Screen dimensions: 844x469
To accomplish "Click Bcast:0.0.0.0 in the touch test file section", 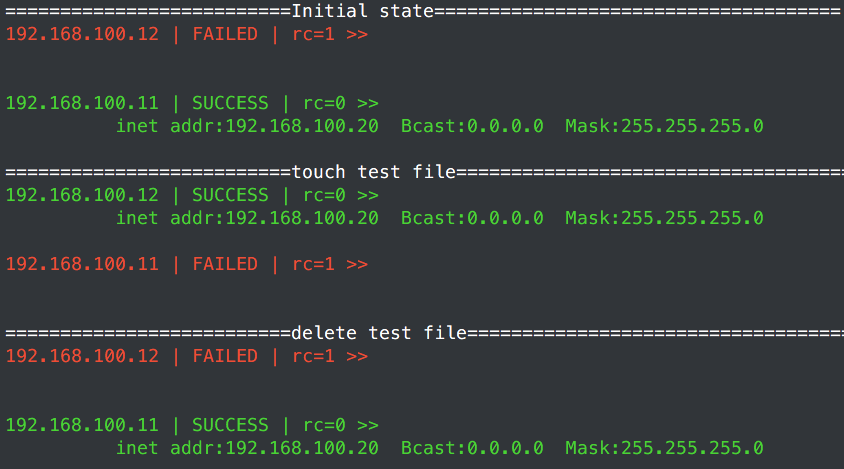I will click(472, 218).
